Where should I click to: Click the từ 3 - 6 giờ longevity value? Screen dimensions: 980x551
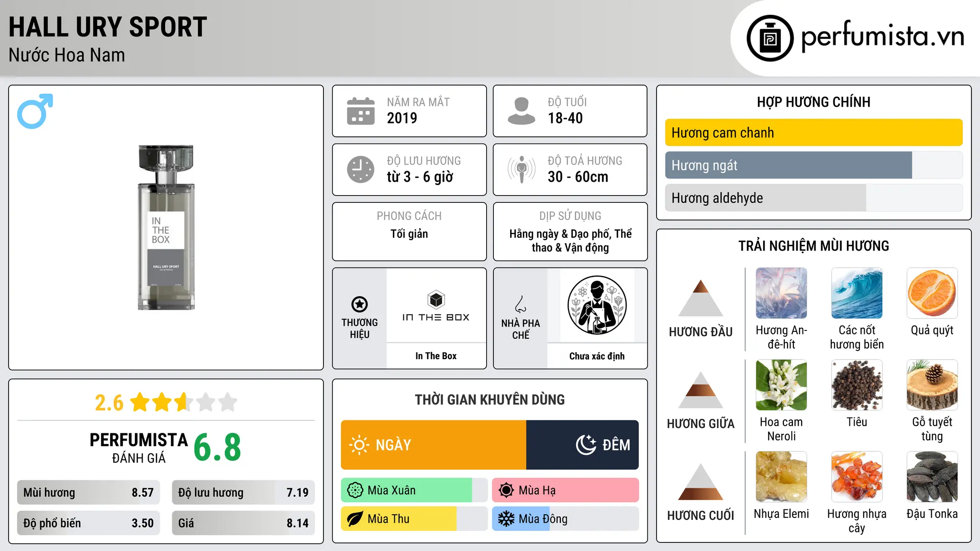click(x=420, y=177)
